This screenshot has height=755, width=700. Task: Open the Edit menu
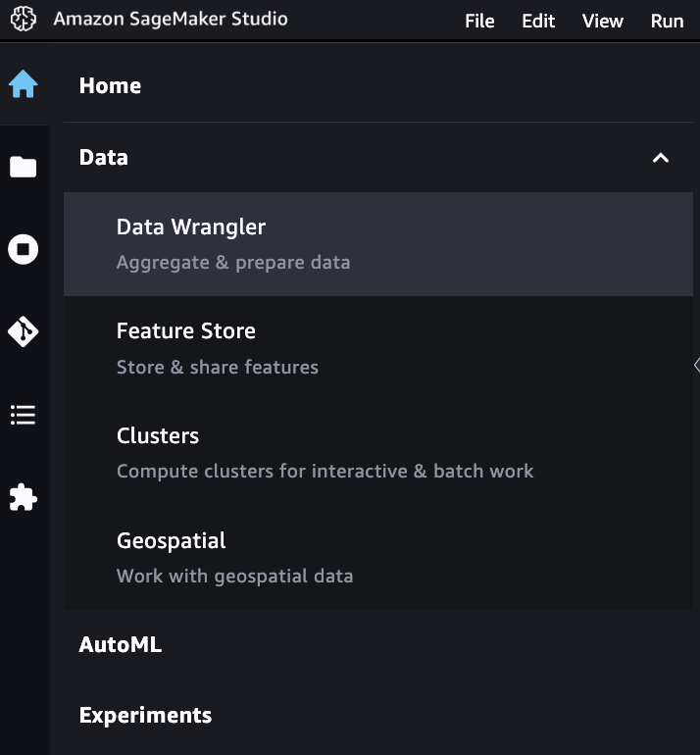538,21
